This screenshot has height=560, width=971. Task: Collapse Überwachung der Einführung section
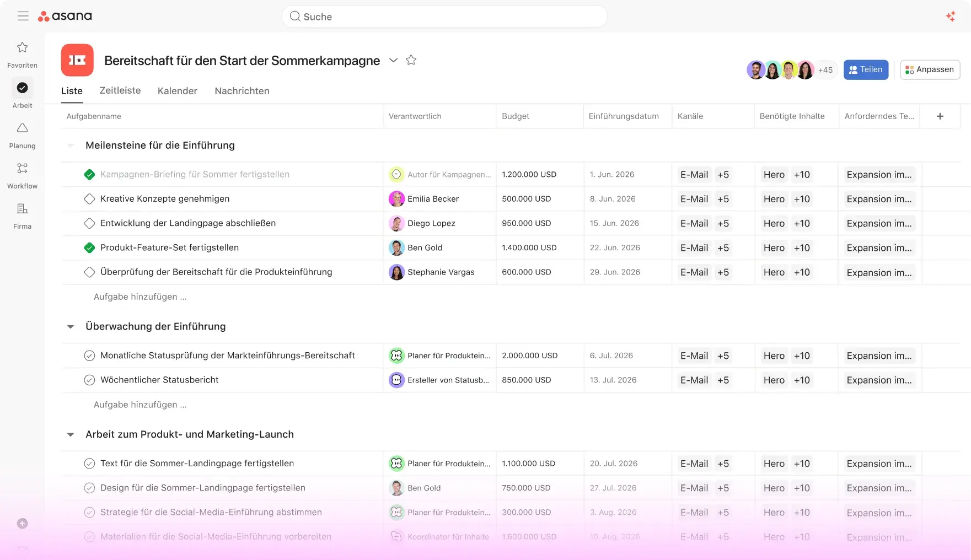pos(71,327)
